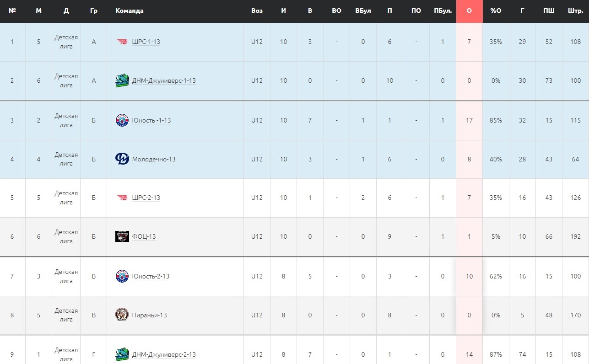Sort table by Штр. penalty column
Screen dimensions: 589x364
pyautogui.click(x=575, y=11)
